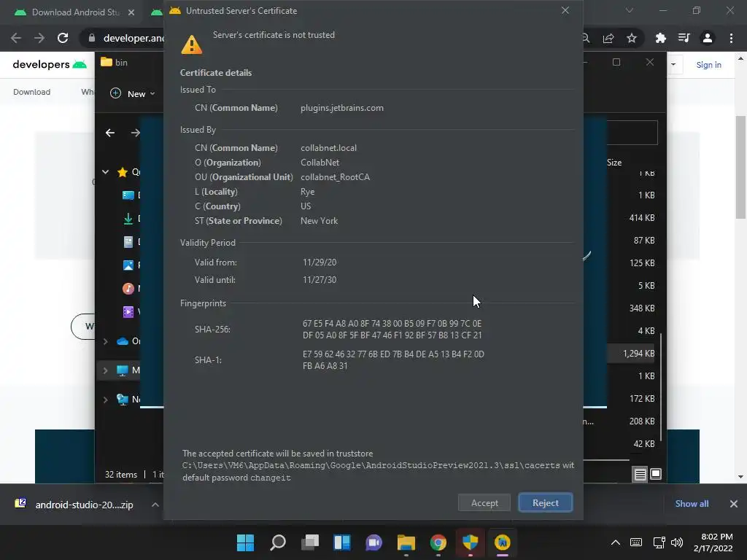Open Teams Chat from taskbar
This screenshot has width=747, height=560.
pyautogui.click(x=373, y=542)
